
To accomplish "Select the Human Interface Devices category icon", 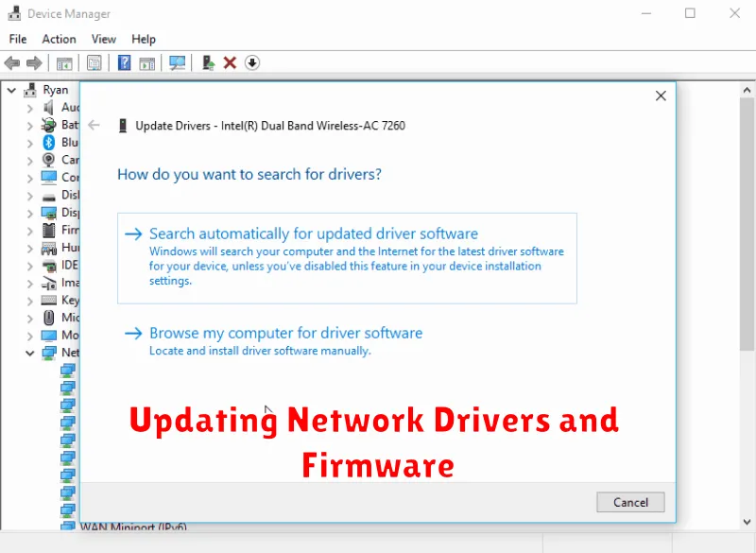I will [x=49, y=248].
